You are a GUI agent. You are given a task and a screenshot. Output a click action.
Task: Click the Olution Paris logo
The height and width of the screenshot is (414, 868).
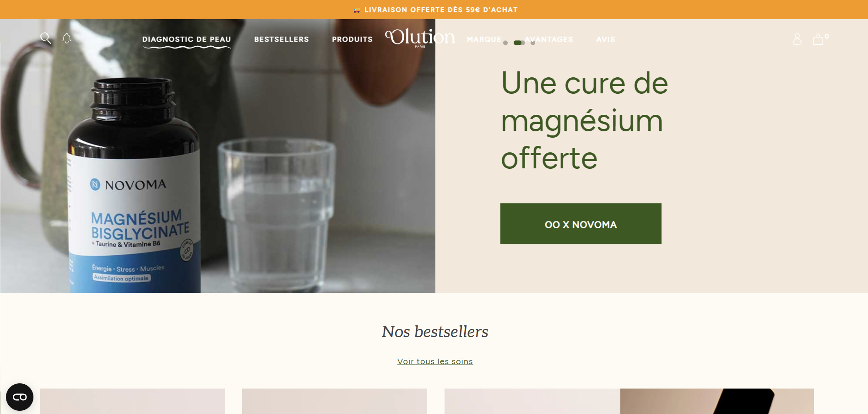[420, 38]
